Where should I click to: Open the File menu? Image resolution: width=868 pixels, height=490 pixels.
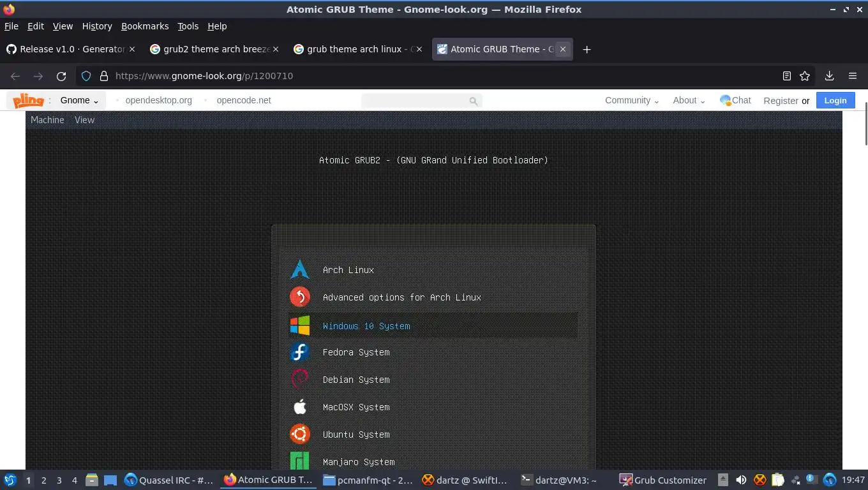[11, 26]
